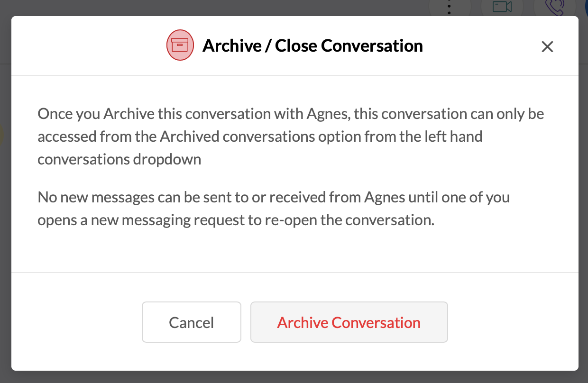Close the Archive dialog with the X
The image size is (588, 383).
pyautogui.click(x=547, y=46)
